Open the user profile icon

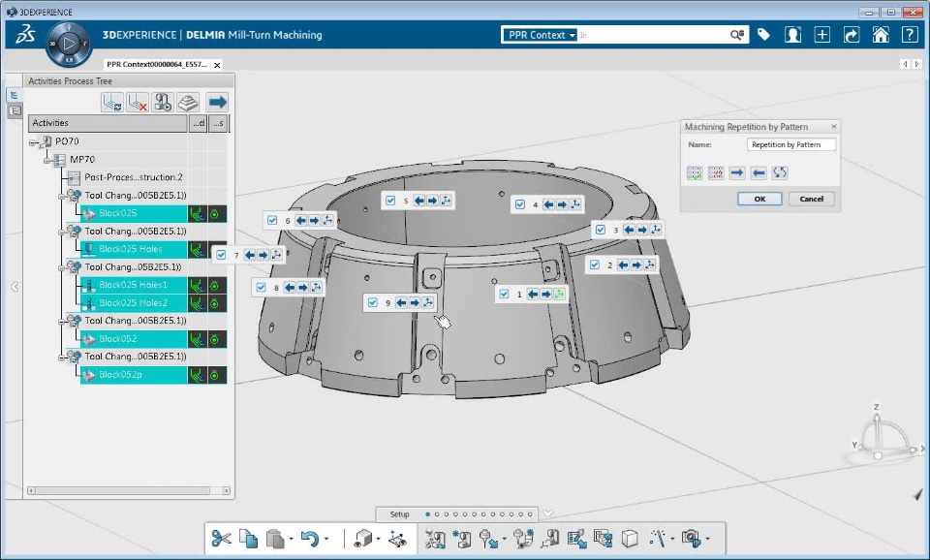793,35
